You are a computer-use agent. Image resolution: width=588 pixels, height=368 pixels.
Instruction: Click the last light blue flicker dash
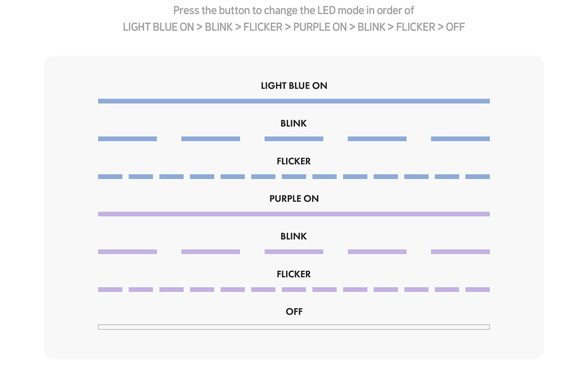[478, 177]
